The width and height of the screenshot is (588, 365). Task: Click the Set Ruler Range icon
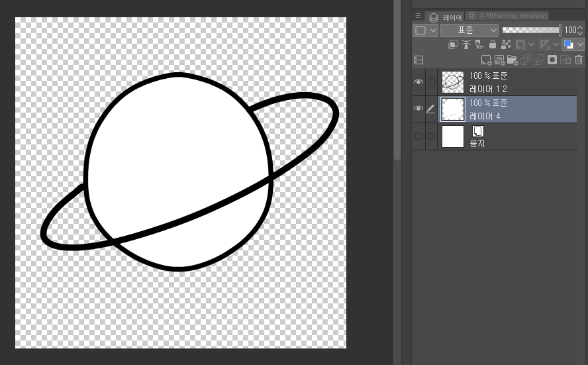click(x=545, y=45)
